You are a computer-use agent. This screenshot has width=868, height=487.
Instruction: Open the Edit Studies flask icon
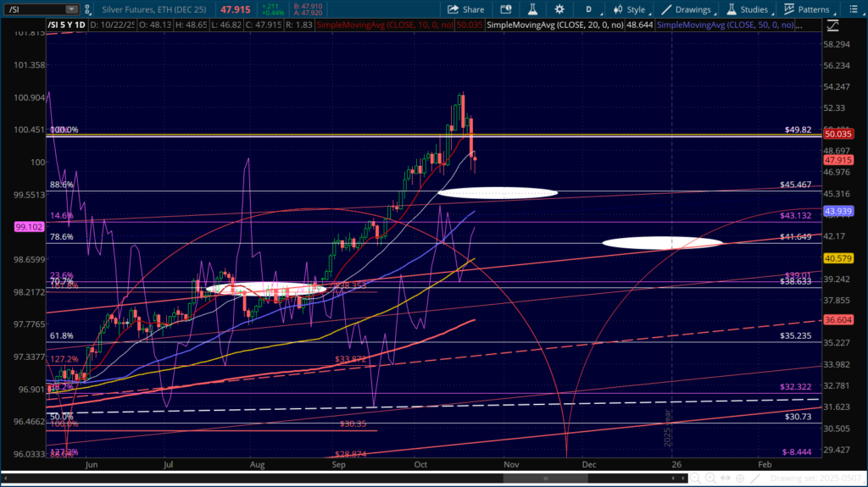pos(531,9)
